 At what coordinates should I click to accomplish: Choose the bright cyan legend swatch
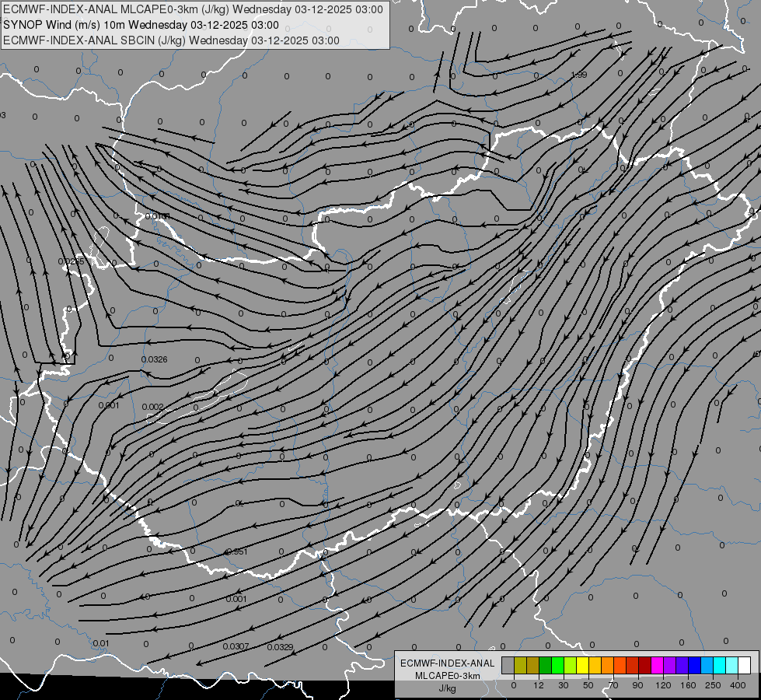click(721, 665)
